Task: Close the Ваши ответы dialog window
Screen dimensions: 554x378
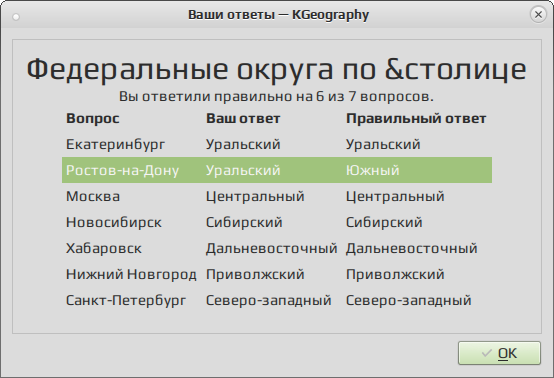Action: click(538, 14)
